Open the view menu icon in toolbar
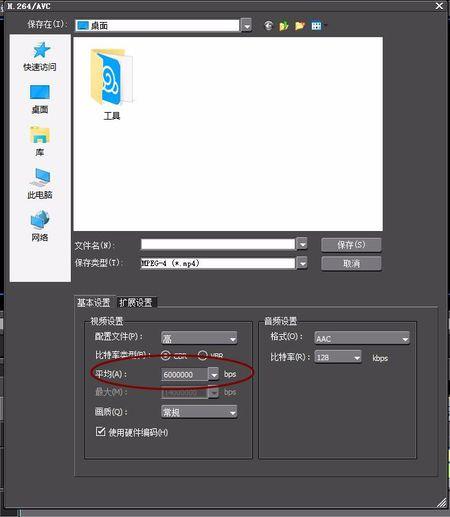 point(317,26)
